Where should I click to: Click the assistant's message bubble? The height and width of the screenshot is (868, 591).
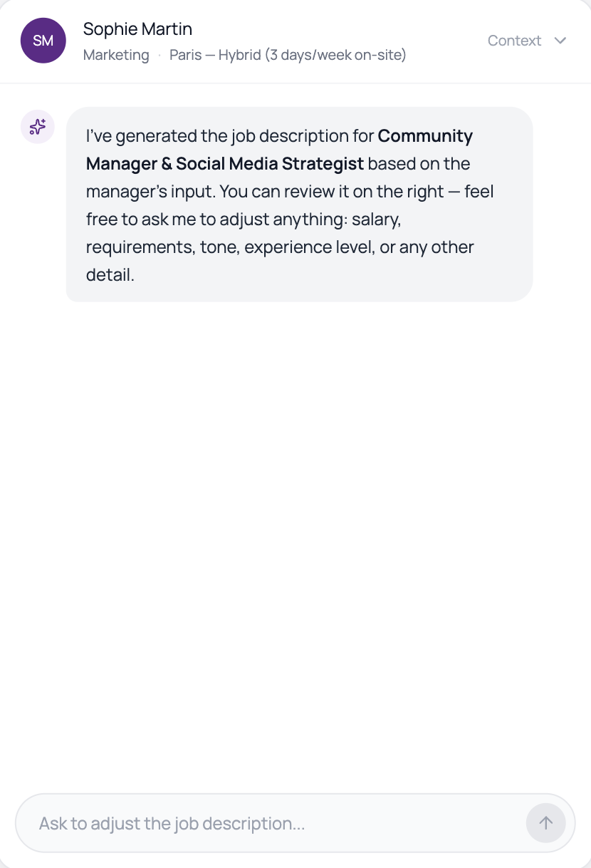[299, 204]
